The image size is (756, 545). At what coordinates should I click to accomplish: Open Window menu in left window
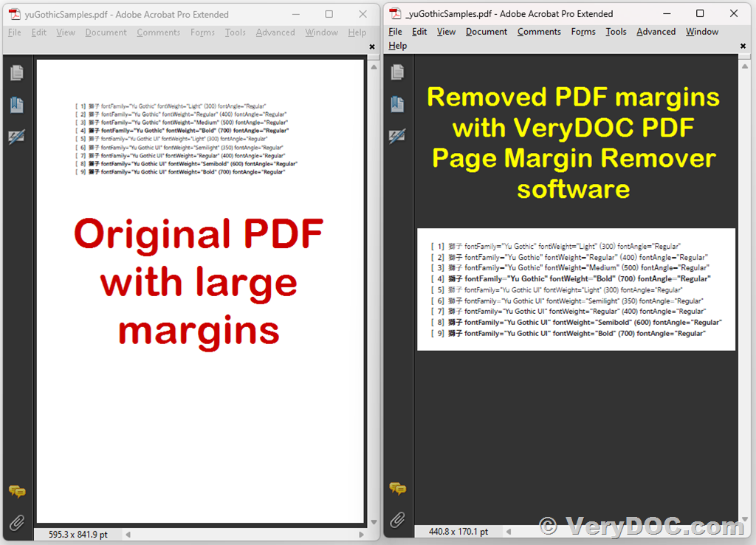click(322, 32)
